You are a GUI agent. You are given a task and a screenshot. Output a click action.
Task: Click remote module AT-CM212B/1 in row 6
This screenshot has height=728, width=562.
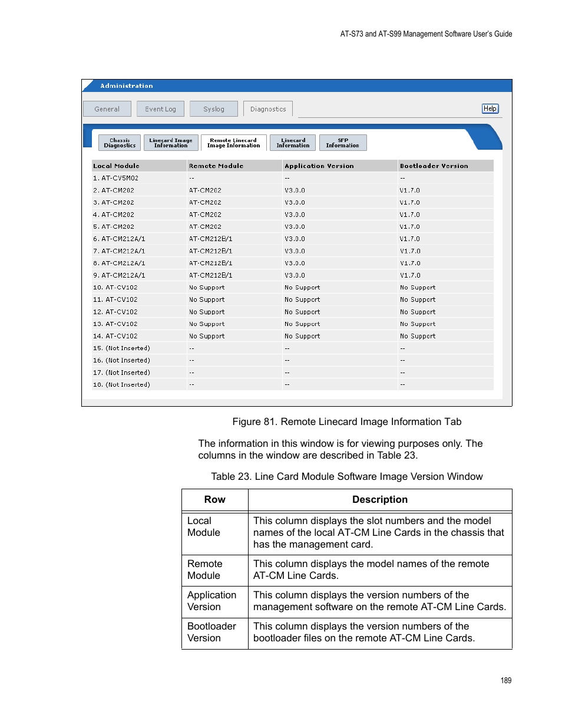(211, 239)
